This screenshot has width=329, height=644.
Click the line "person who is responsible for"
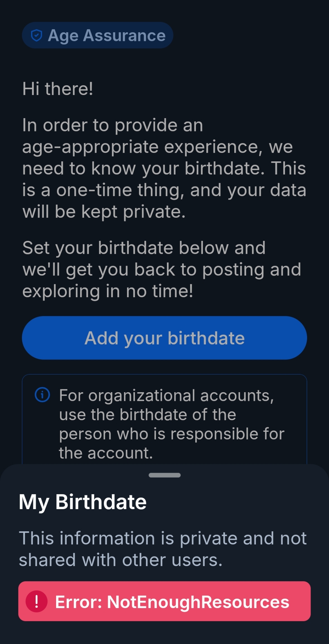tap(171, 434)
